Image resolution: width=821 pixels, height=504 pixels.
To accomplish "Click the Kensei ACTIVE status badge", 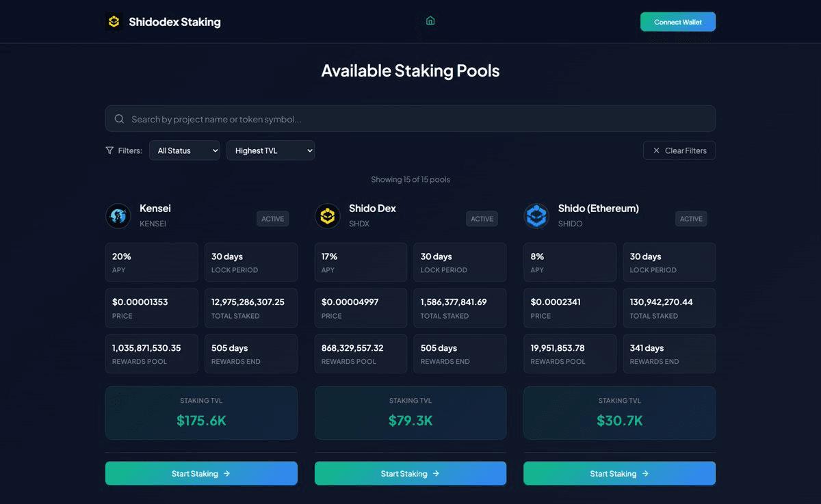I will pos(272,219).
